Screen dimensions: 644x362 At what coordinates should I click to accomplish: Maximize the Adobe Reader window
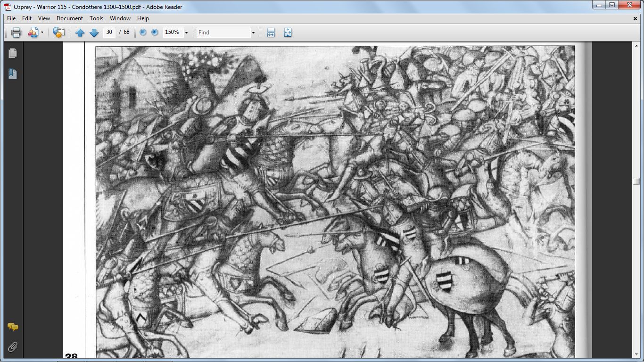coord(611,5)
